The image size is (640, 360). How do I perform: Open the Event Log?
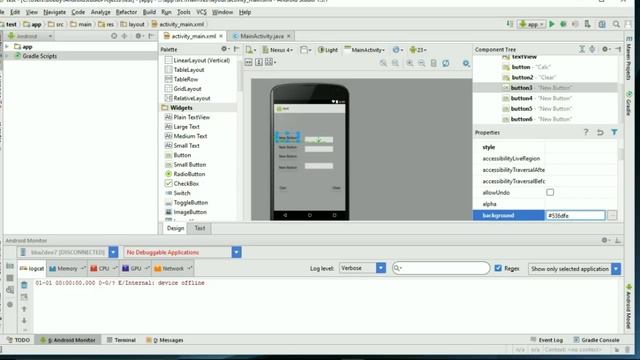point(547,340)
